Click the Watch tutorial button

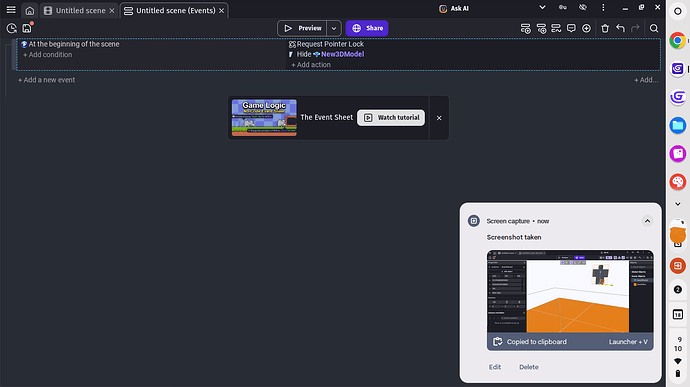point(391,118)
